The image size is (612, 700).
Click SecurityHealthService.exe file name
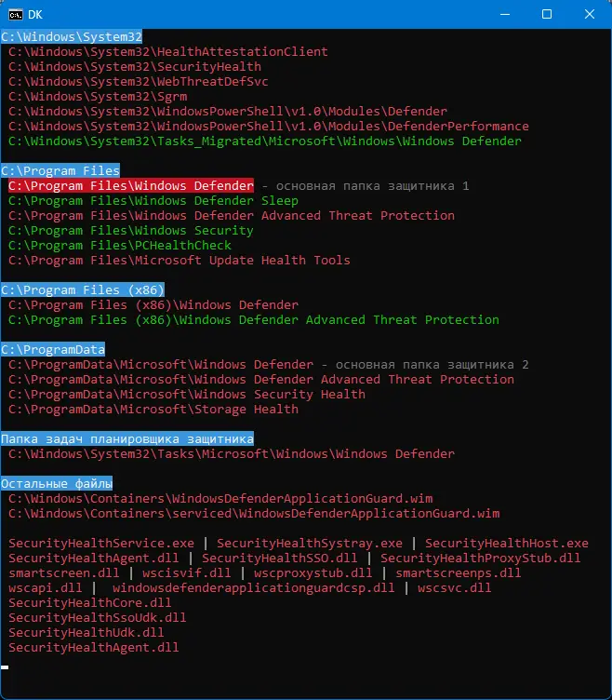pyautogui.click(x=101, y=544)
